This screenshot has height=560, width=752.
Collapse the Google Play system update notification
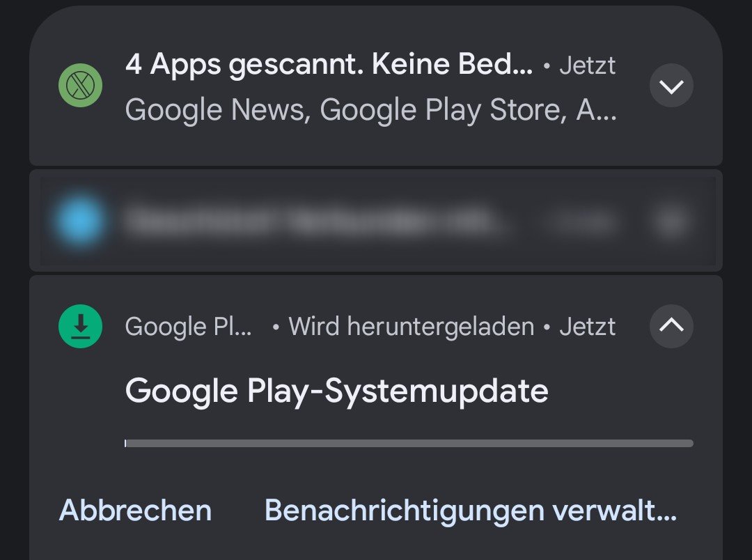click(671, 326)
